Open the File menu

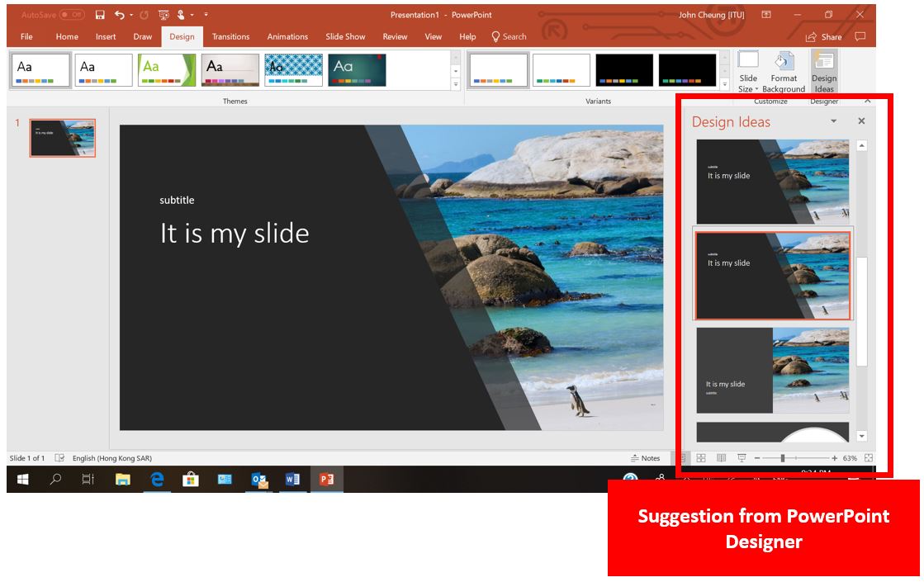[x=26, y=36]
